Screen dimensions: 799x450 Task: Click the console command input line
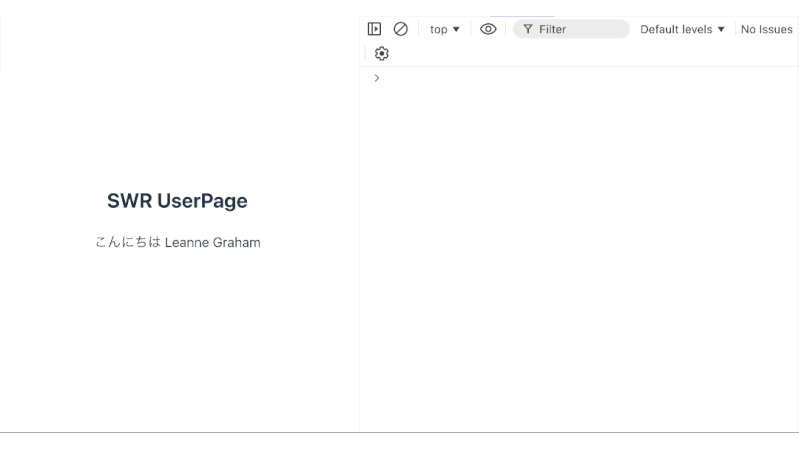[580, 78]
